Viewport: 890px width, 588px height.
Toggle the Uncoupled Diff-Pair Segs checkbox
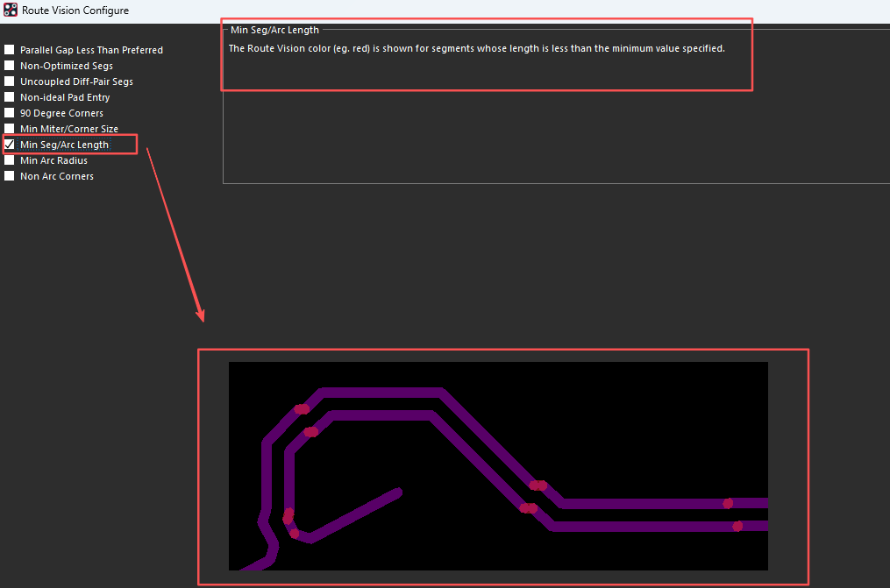(10, 81)
